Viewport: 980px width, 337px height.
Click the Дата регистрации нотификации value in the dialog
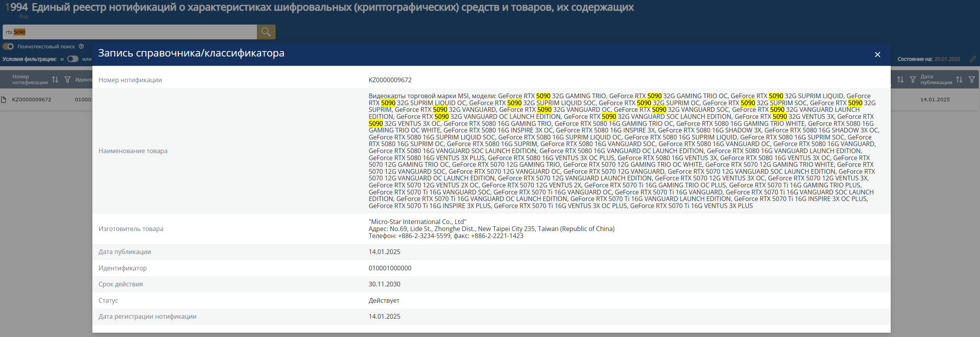pos(384,316)
